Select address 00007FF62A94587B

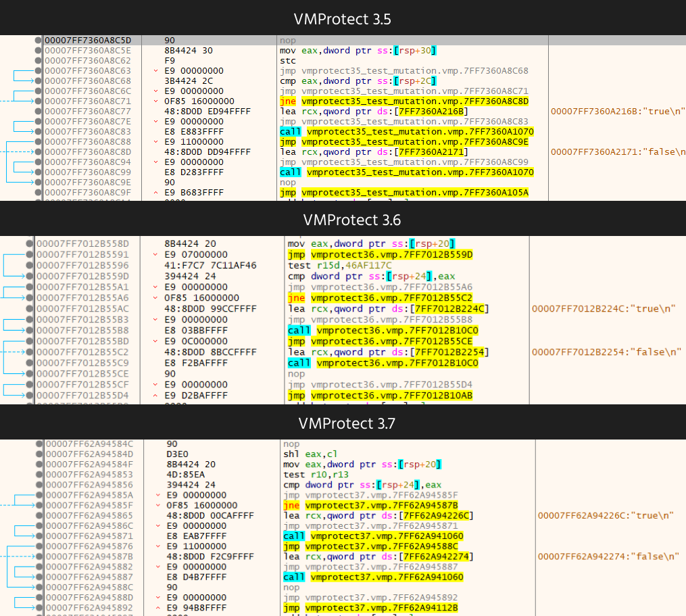tap(90, 556)
